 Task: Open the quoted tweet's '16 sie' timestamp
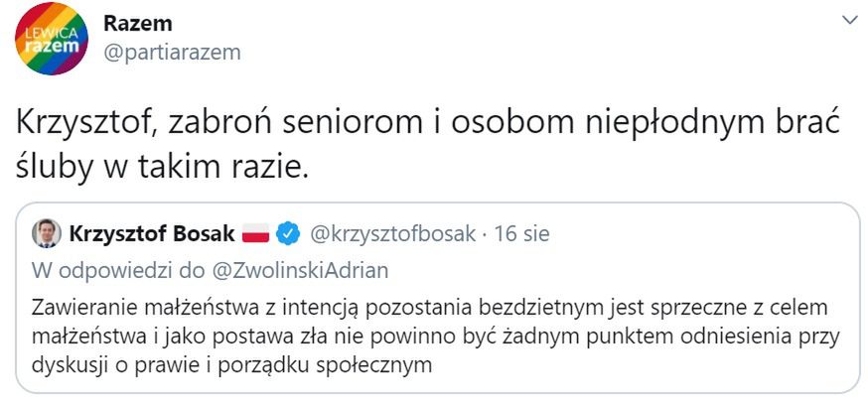point(521,234)
